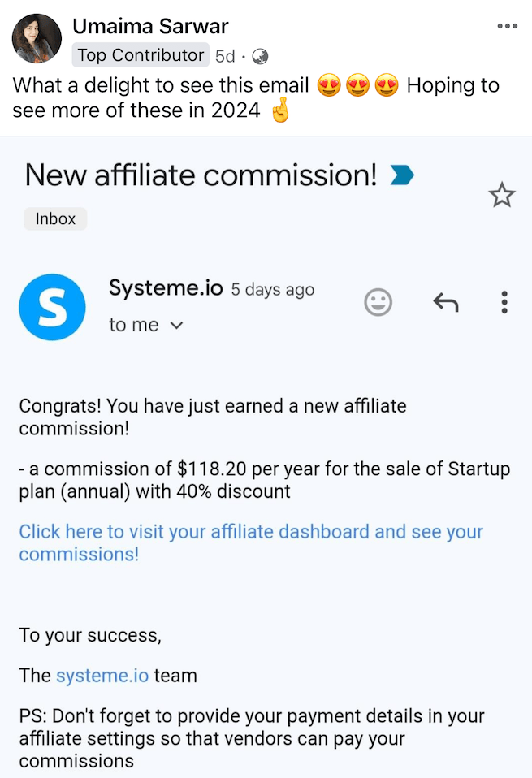Star the New affiliate commission email
The height and width of the screenshot is (778, 532).
click(x=501, y=195)
